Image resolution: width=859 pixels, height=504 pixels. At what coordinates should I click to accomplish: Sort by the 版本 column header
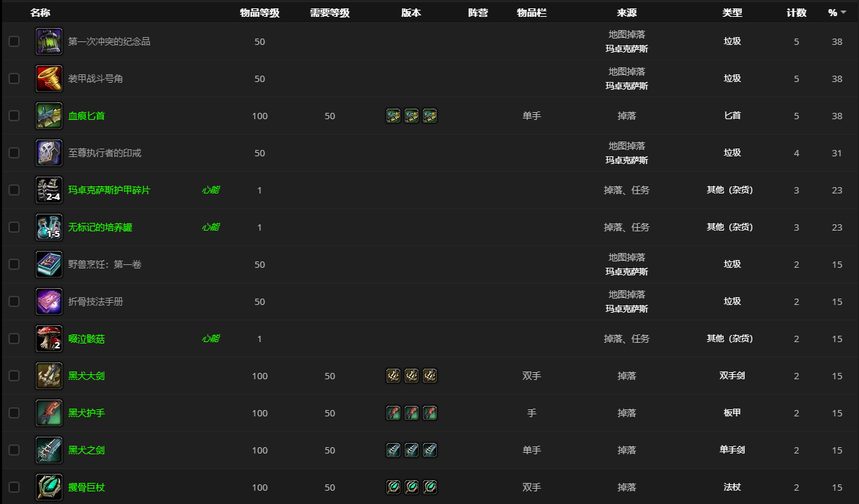pyautogui.click(x=412, y=13)
